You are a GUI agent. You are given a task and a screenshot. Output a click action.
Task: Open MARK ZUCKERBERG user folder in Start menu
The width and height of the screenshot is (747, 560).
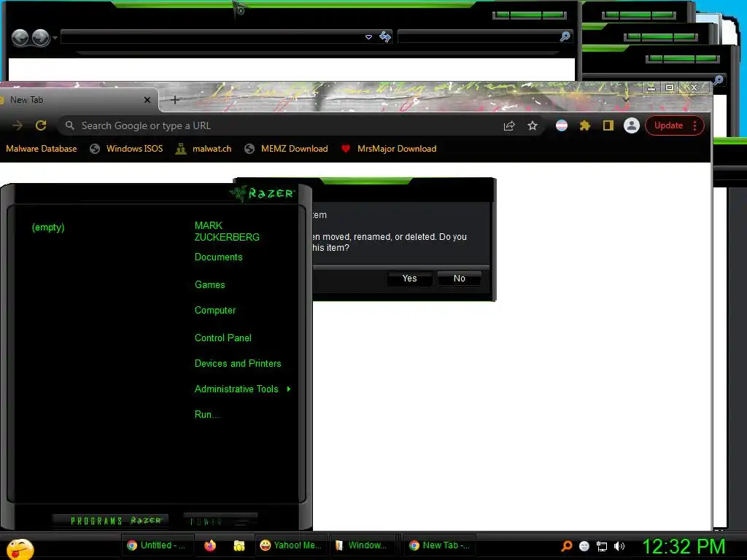(x=227, y=231)
